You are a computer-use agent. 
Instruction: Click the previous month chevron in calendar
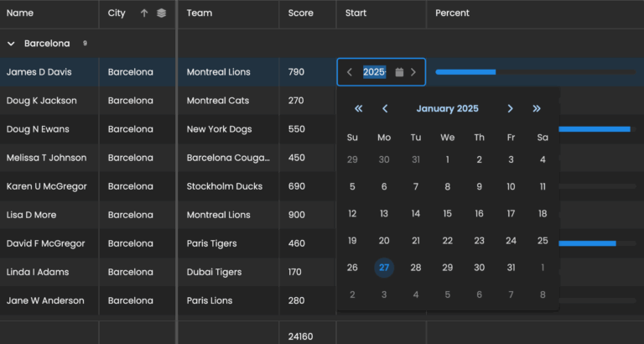tap(385, 108)
